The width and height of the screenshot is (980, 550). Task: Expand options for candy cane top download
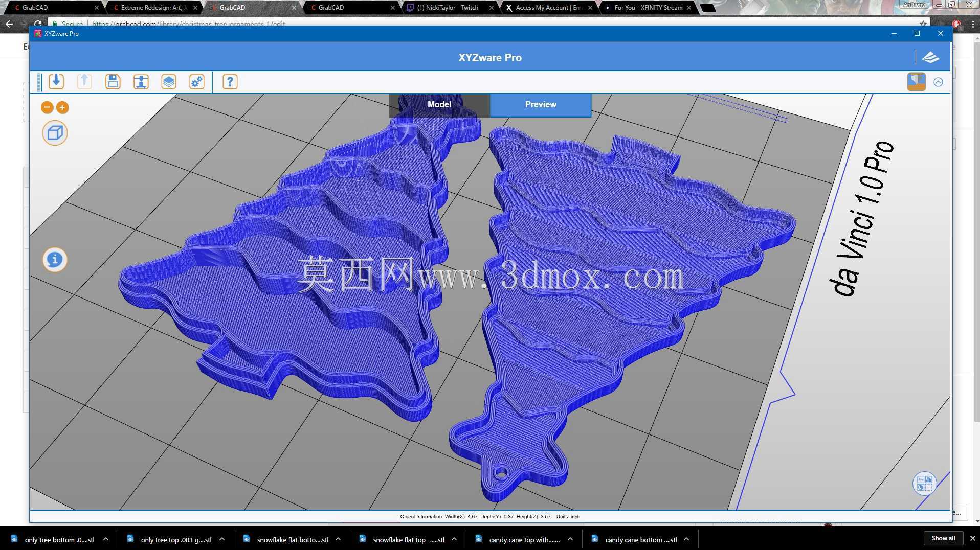pos(570,539)
